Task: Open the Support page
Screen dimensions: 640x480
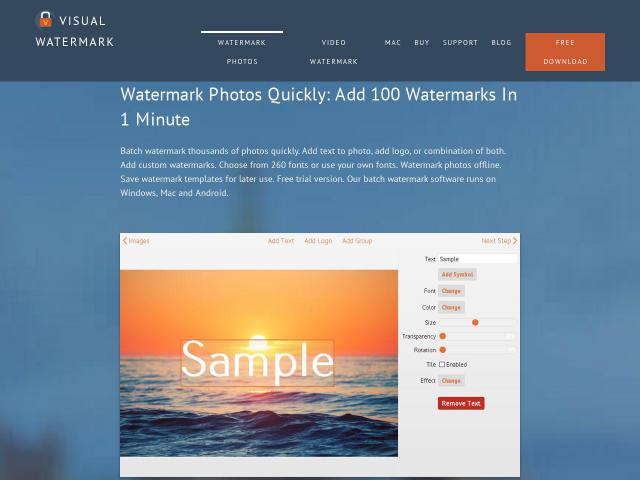Action: [460, 42]
